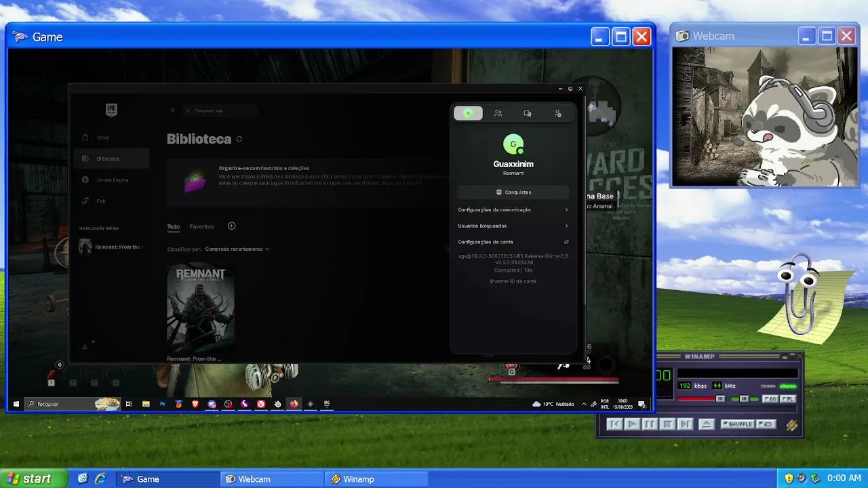Open the Remnant game cover thumbnail
Image resolution: width=868 pixels, height=488 pixels.
pos(201,307)
